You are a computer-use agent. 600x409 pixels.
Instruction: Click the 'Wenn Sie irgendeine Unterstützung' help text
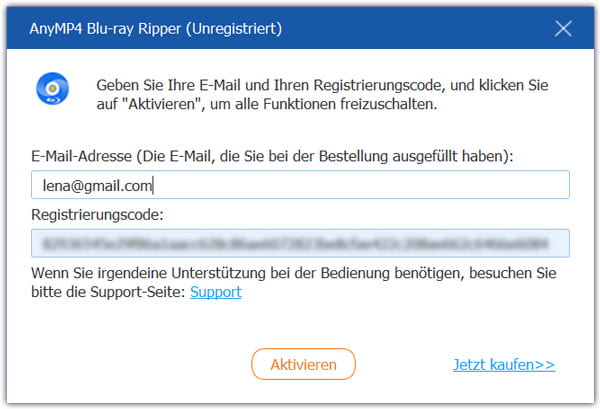[294, 282]
